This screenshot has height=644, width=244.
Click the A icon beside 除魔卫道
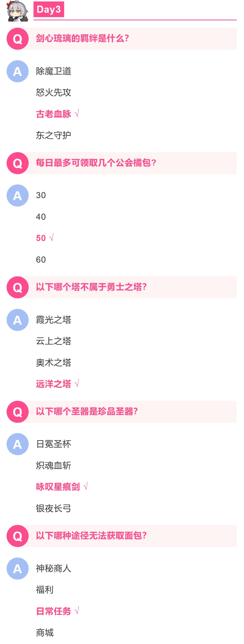click(x=18, y=71)
